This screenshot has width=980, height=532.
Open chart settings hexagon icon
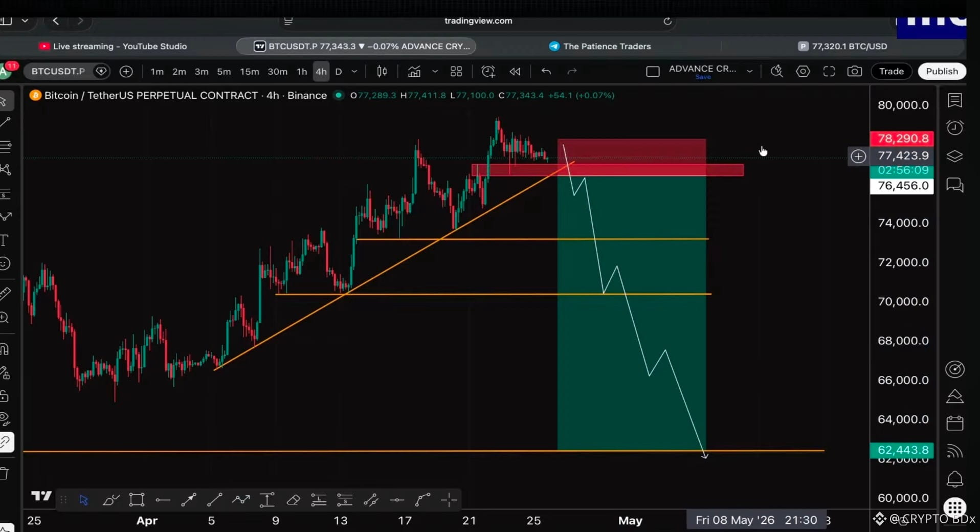point(803,72)
